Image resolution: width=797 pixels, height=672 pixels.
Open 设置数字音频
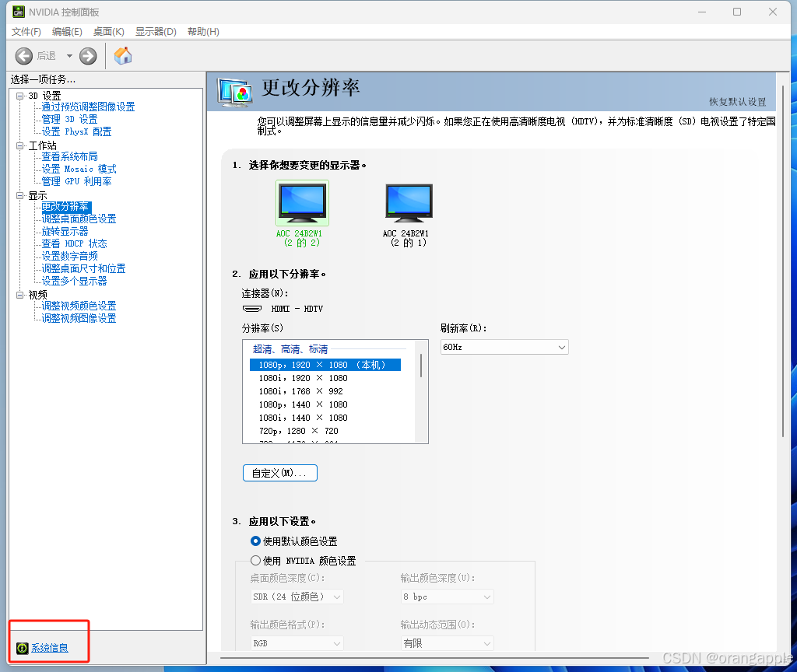[69, 256]
